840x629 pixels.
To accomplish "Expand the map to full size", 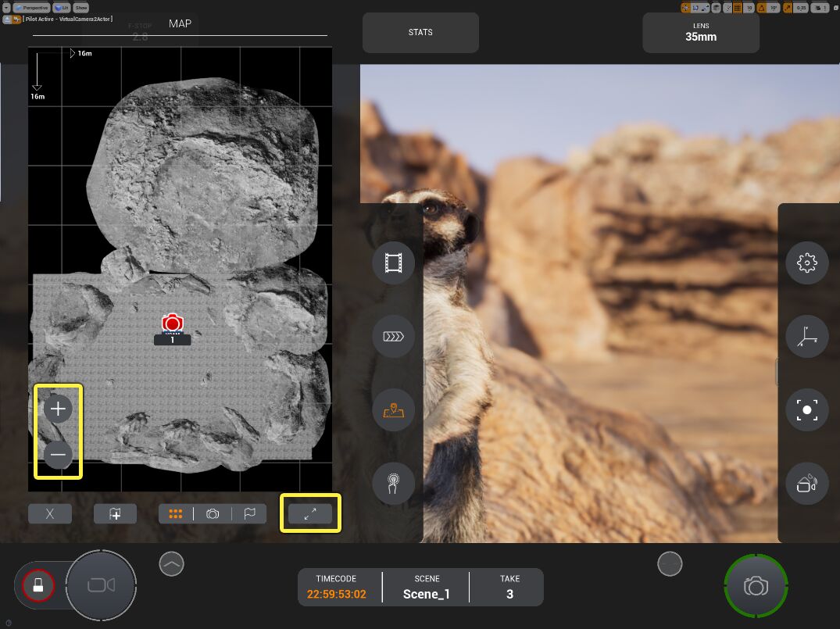I will (x=310, y=513).
